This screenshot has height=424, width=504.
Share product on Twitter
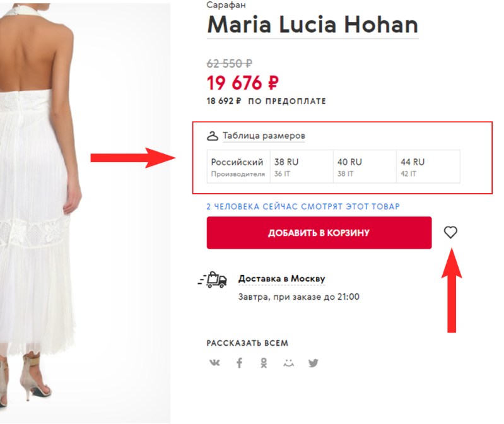[314, 363]
